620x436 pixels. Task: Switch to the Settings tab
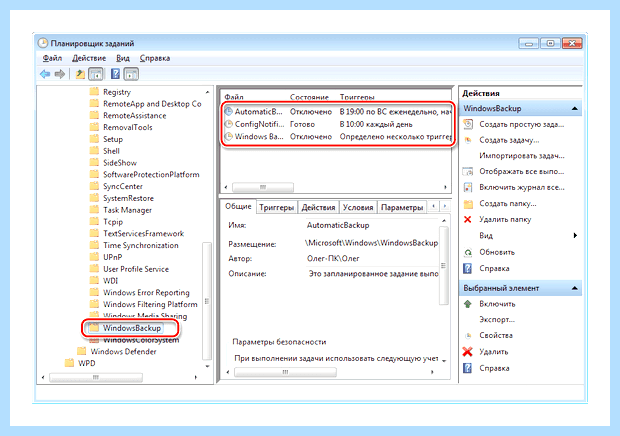pos(402,208)
